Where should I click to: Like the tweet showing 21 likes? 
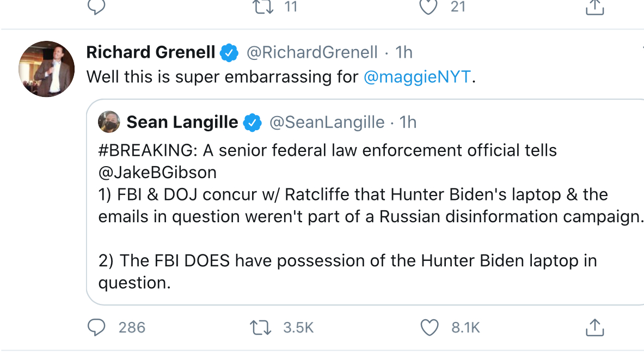click(429, 7)
